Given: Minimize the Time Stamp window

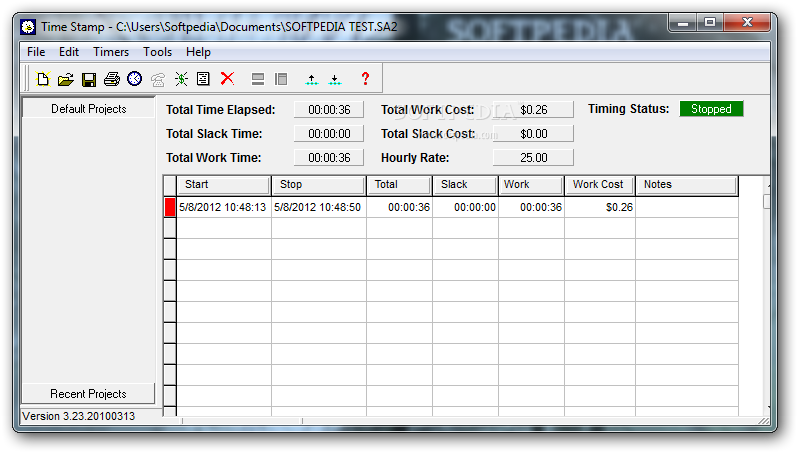Looking at the screenshot, I should [683, 22].
